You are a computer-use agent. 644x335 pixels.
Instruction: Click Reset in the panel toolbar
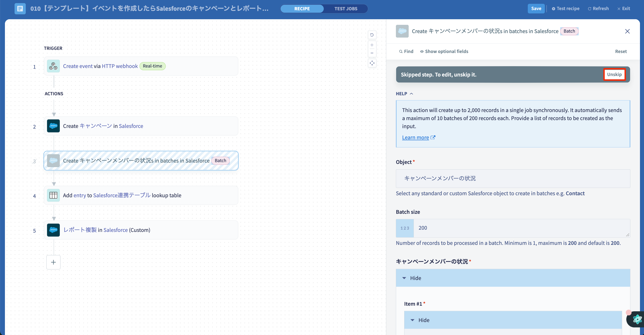tap(621, 51)
